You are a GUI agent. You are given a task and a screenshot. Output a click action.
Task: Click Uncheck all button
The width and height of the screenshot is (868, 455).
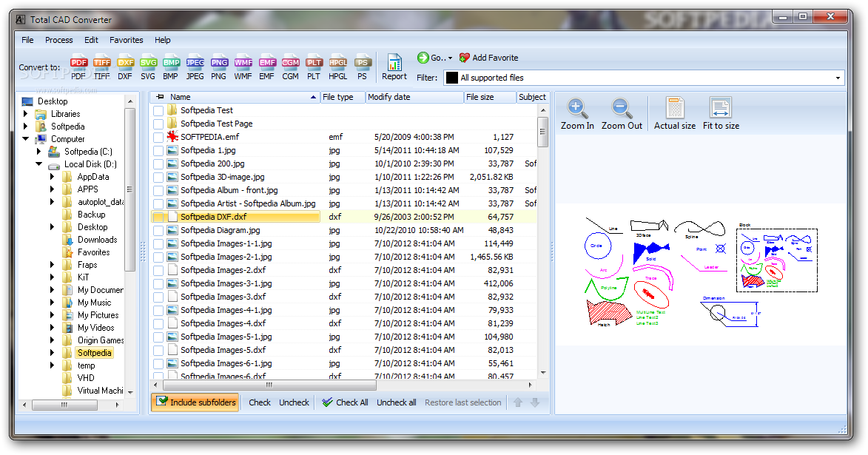tap(397, 402)
